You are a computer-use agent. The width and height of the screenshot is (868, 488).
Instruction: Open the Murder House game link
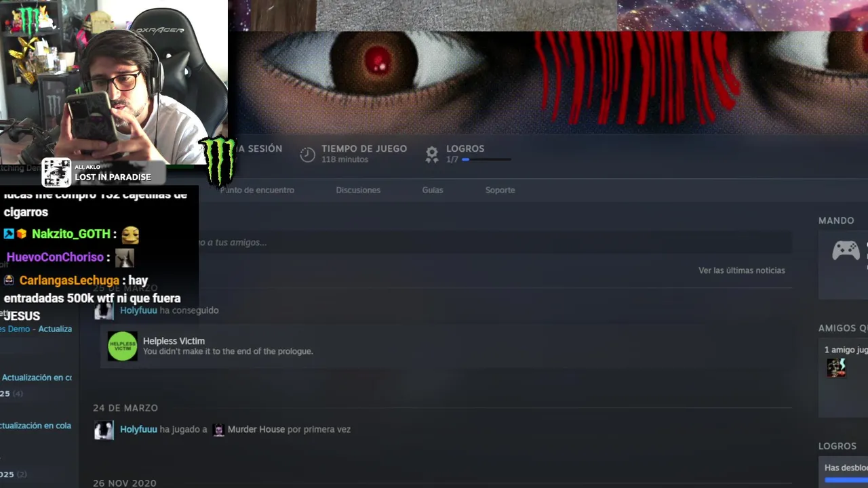pyautogui.click(x=256, y=430)
